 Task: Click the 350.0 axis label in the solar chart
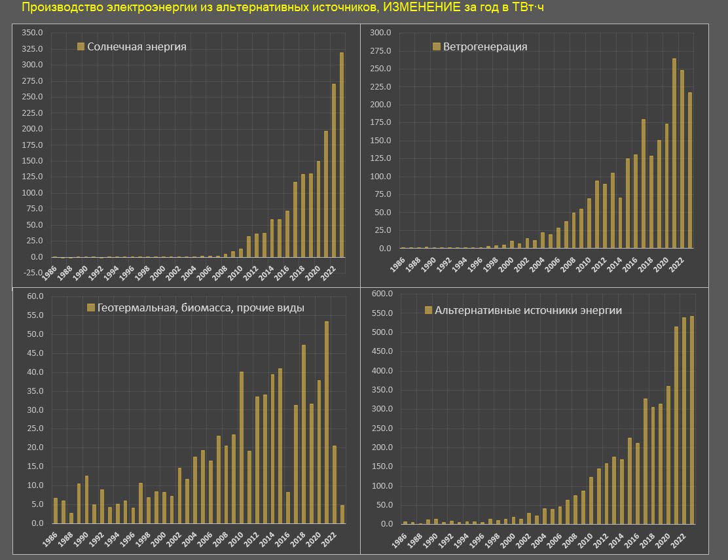[32, 33]
